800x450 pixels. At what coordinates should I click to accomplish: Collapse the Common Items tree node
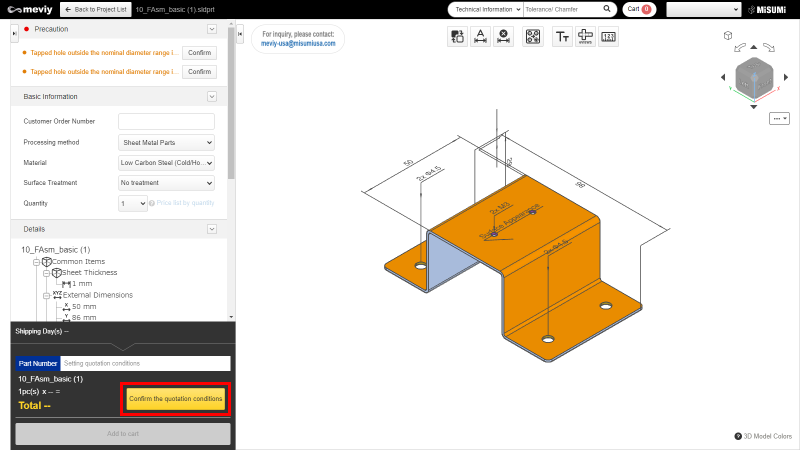tap(36, 262)
